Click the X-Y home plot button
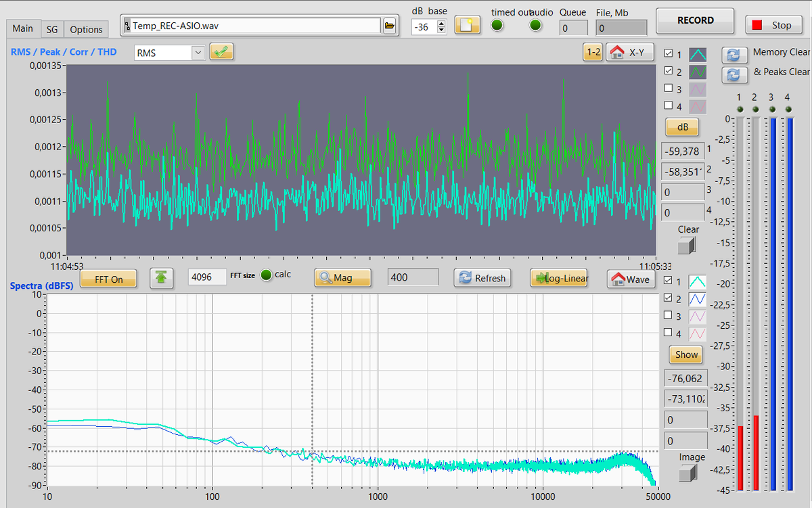 pos(629,52)
